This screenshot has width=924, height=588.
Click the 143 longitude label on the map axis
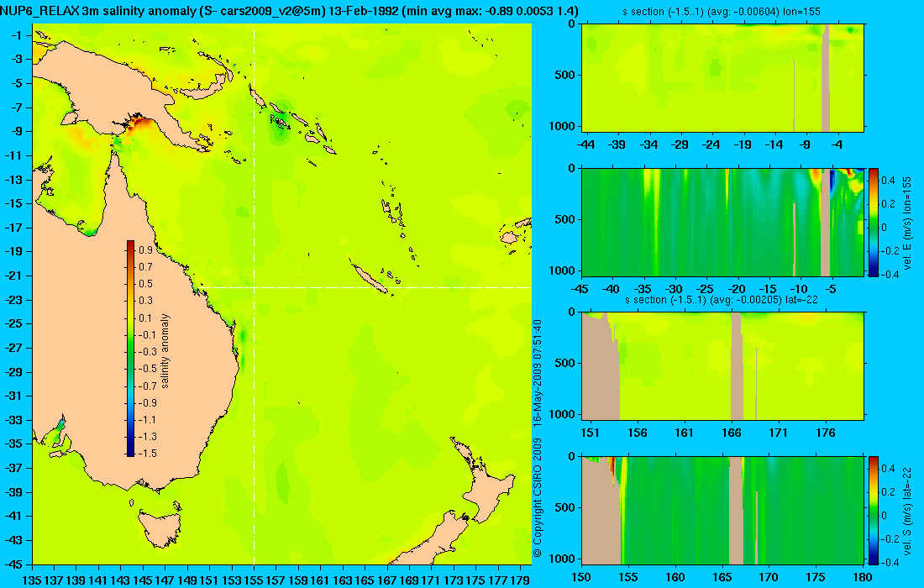[x=120, y=580]
